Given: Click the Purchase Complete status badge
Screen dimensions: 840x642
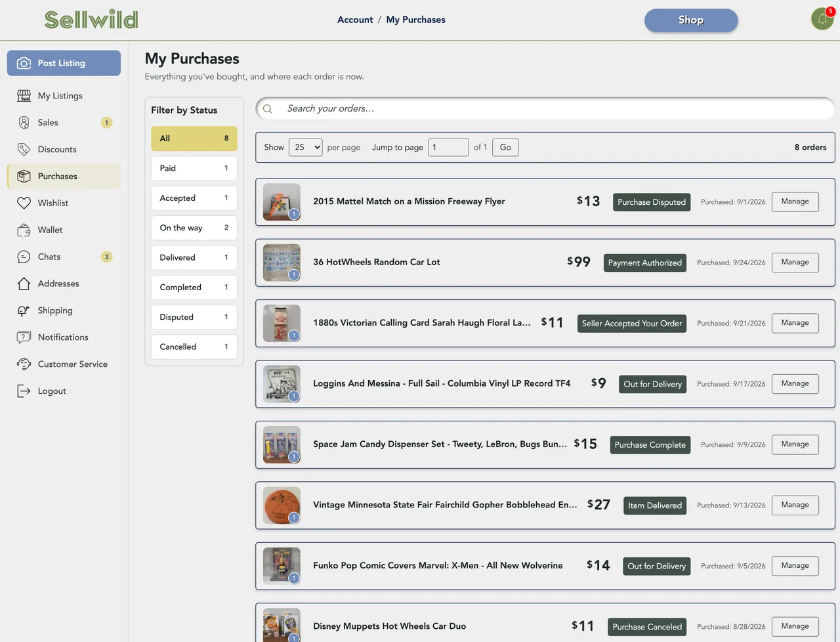Looking at the screenshot, I should click(650, 445).
